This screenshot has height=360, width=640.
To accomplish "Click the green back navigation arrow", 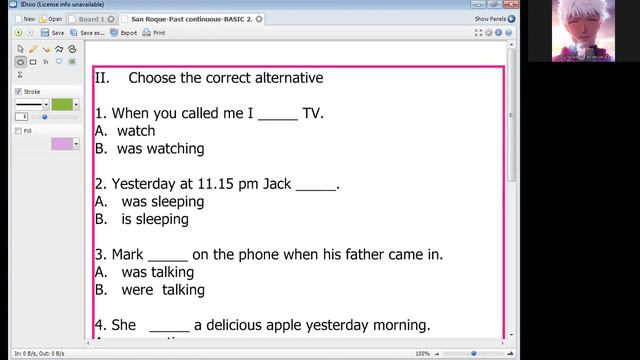I will 19,33.
